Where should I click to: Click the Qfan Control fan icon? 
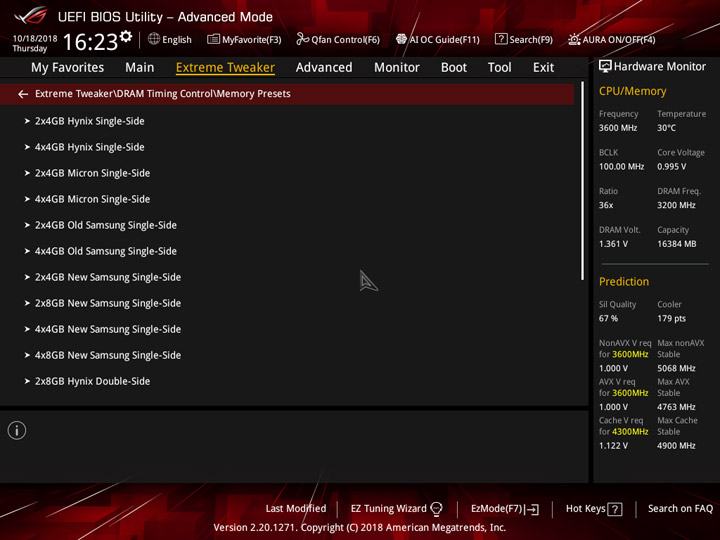[x=302, y=39]
